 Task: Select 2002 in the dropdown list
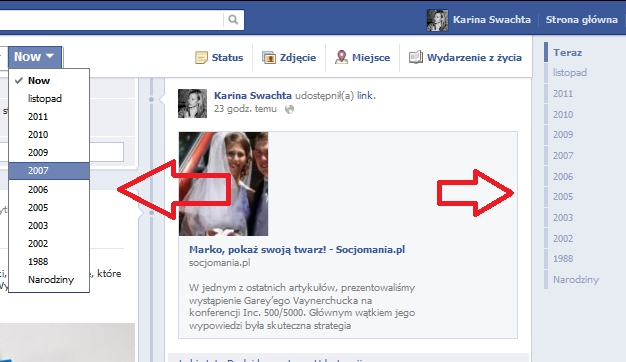pyautogui.click(x=49, y=243)
